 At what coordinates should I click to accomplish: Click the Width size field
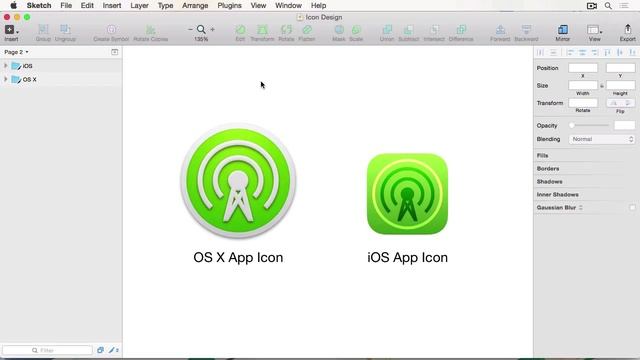(583, 85)
